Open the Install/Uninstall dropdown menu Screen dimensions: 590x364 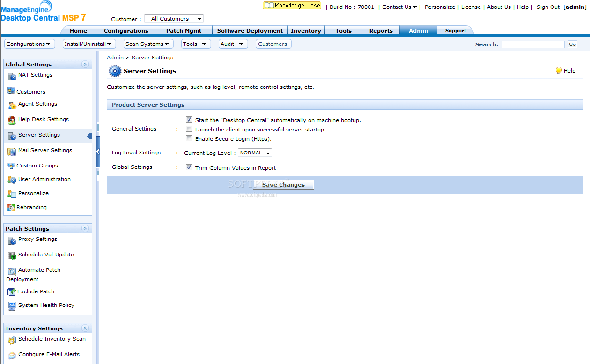(89, 44)
